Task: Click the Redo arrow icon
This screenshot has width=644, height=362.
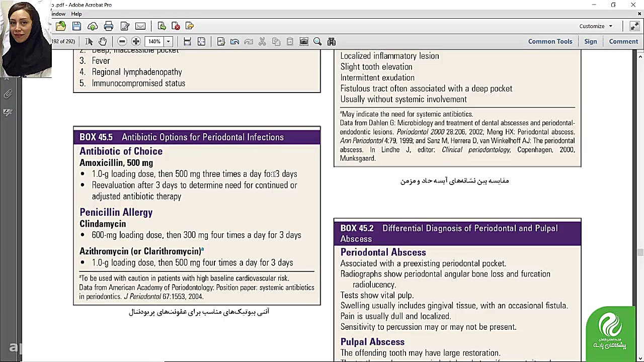Action: tap(249, 42)
